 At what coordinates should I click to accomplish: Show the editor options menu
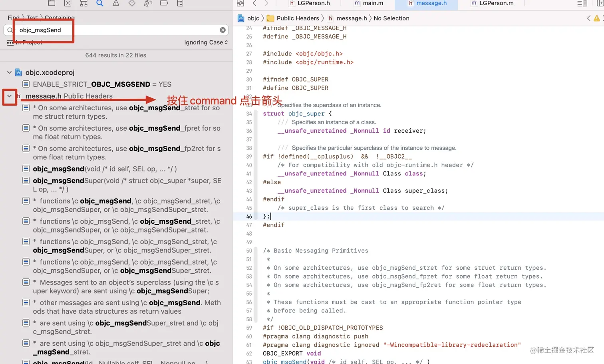coord(582,3)
